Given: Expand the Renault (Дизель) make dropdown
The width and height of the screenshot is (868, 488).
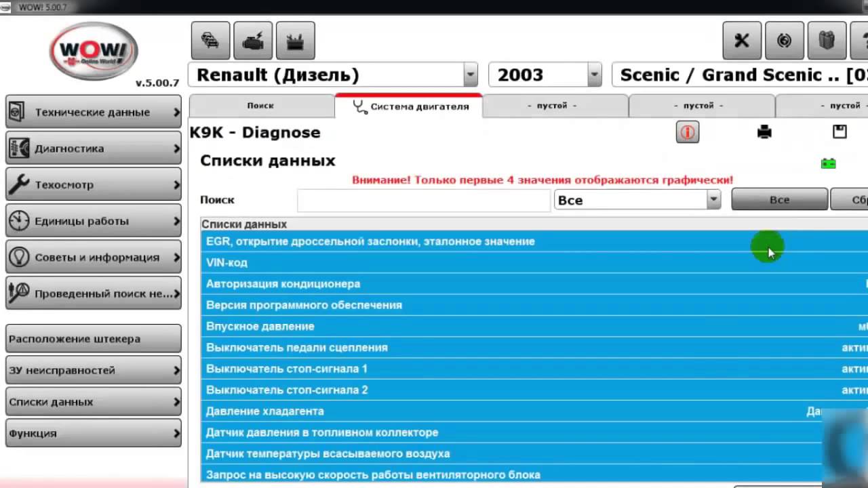Looking at the screenshot, I should coord(471,75).
